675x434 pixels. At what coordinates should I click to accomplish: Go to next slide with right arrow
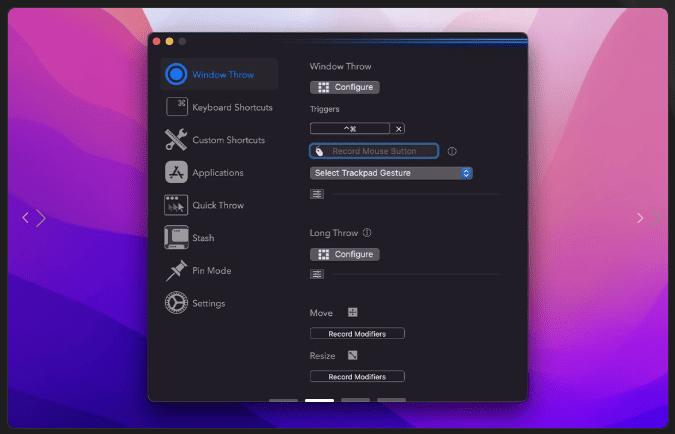pyautogui.click(x=640, y=218)
